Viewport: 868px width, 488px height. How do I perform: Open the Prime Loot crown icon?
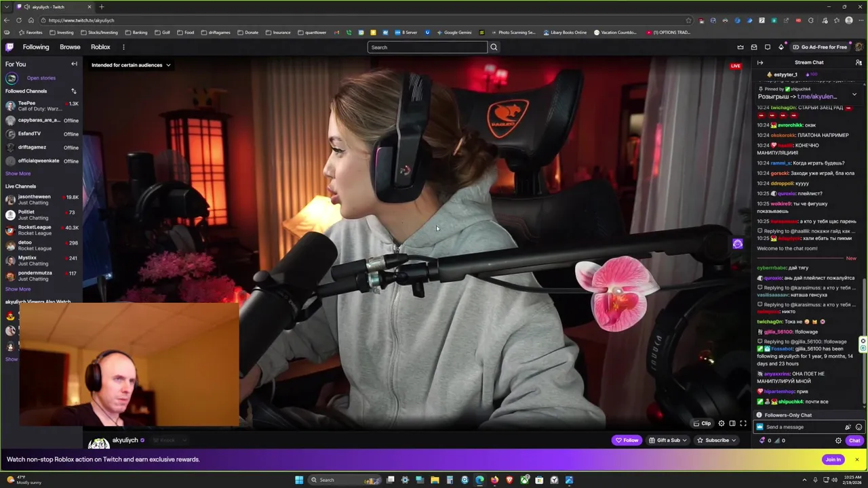(x=741, y=47)
